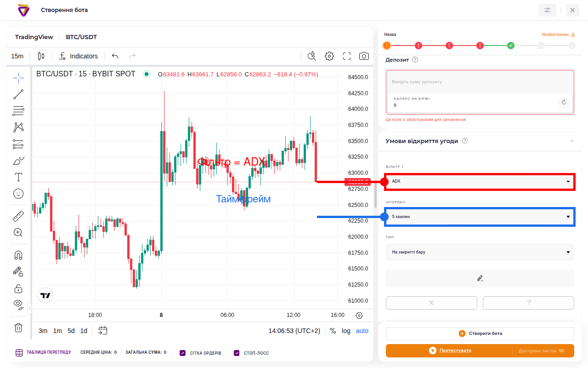Open timezone 14:06:53 (UTC+2) menu
Screen dimensions: 588x368
[x=294, y=331]
